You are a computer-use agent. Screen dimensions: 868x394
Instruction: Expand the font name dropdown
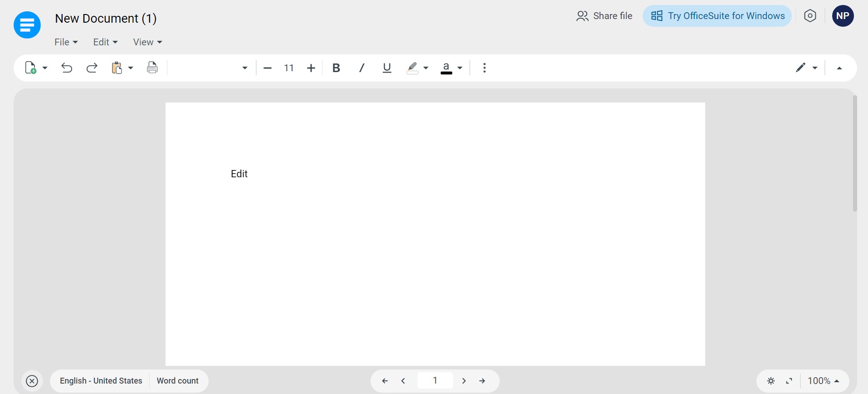(x=244, y=68)
